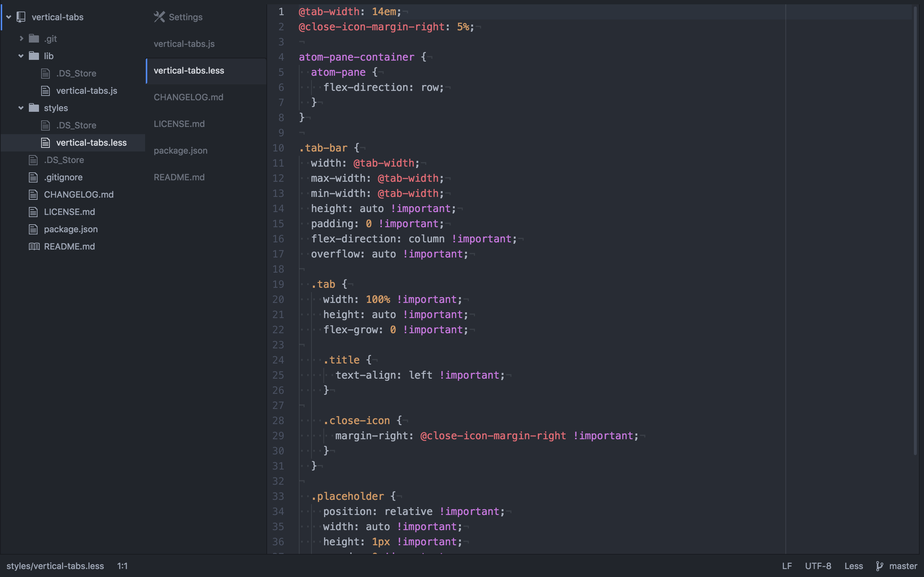Click the Less grammar selector in status bar

point(853,566)
